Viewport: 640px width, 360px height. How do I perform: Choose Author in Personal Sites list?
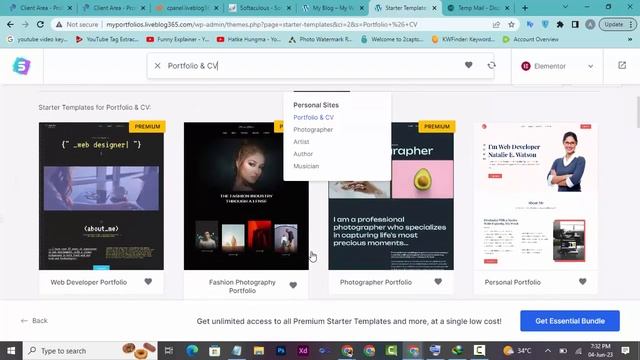tap(303, 154)
